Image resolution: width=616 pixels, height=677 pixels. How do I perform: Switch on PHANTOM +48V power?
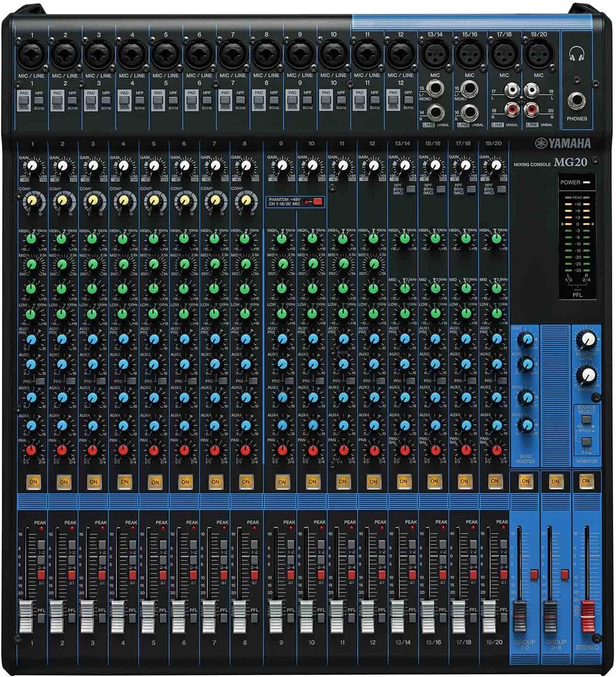[318, 202]
